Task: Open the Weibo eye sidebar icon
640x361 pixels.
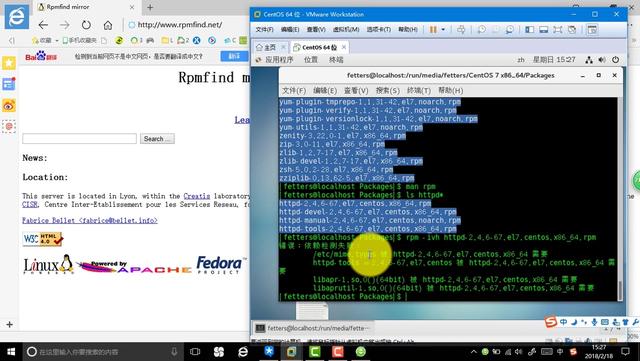Action: pyautogui.click(x=9, y=105)
